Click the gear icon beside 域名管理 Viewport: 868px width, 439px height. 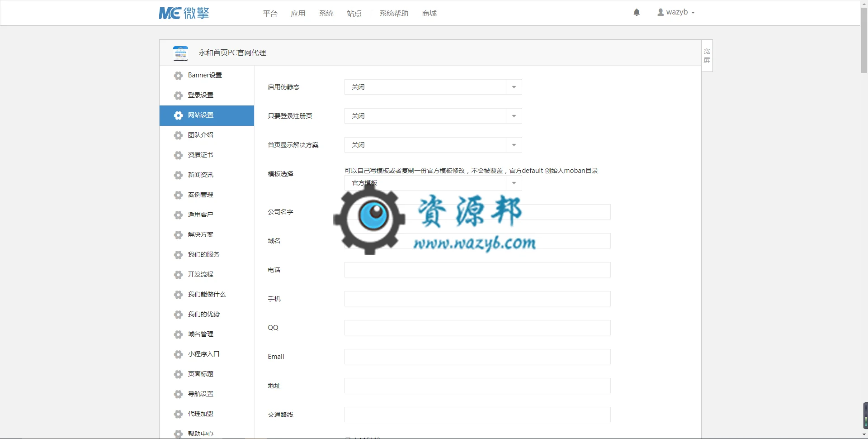[x=179, y=334]
